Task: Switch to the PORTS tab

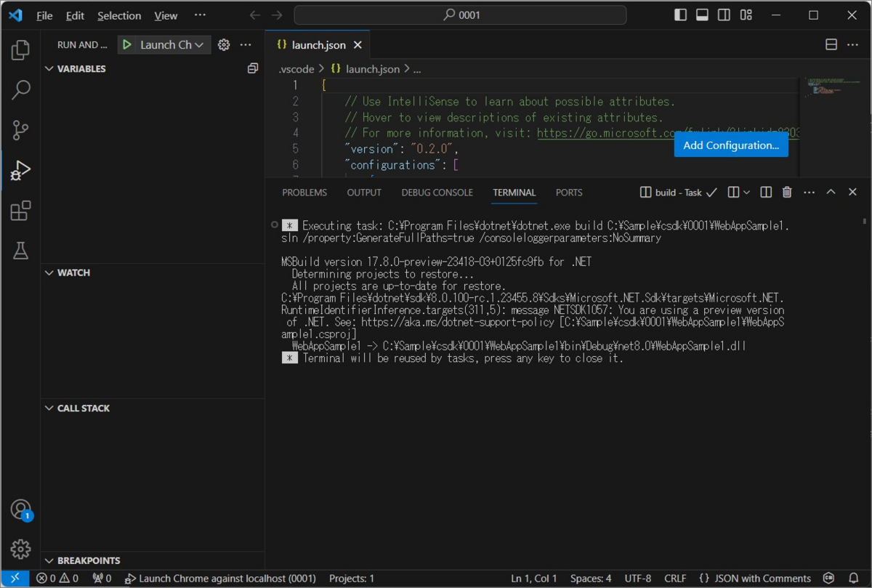Action: point(569,193)
